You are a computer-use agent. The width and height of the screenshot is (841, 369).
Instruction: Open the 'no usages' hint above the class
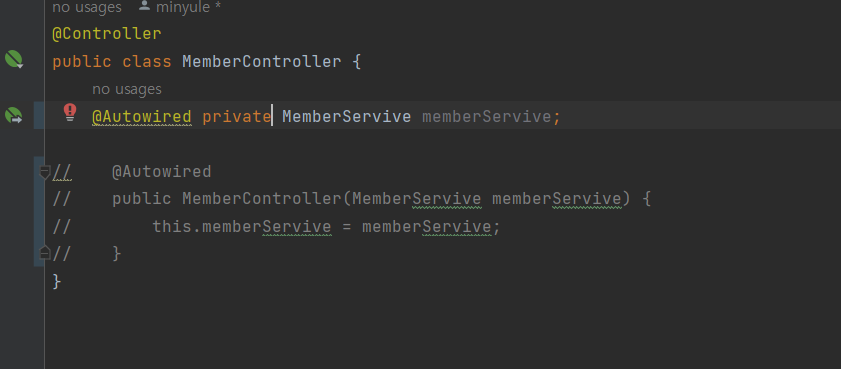(86, 8)
